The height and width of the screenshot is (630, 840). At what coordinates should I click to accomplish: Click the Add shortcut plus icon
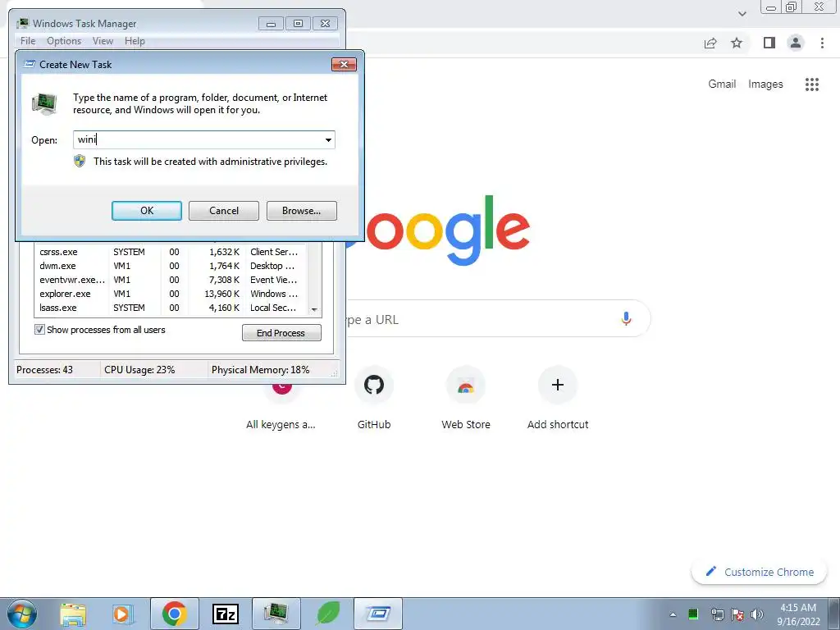click(558, 385)
